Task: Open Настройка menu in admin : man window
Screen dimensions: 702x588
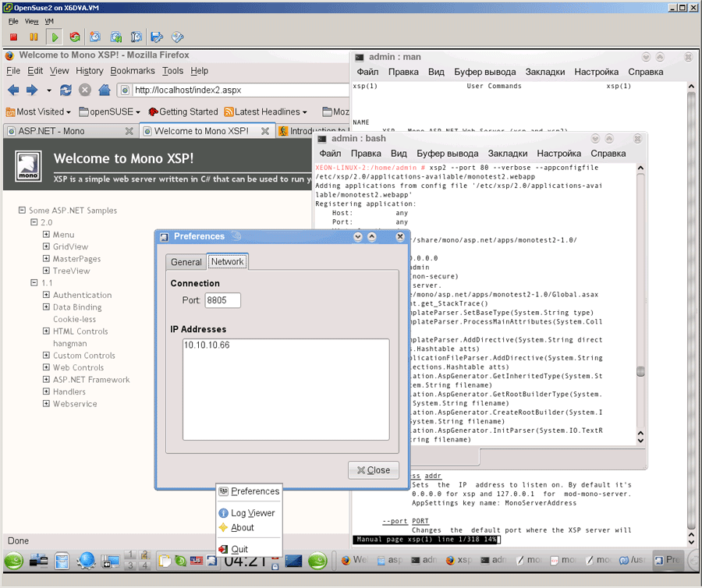Action: 597,72
